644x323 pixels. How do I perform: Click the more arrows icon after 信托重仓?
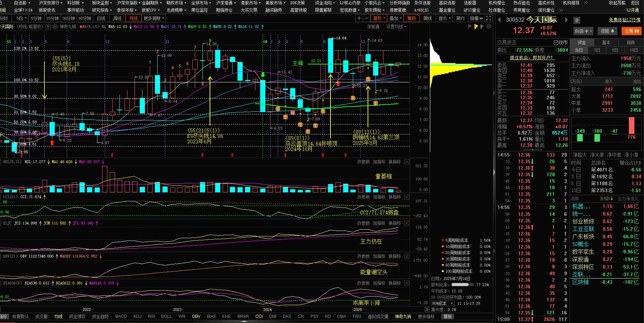(x=561, y=10)
